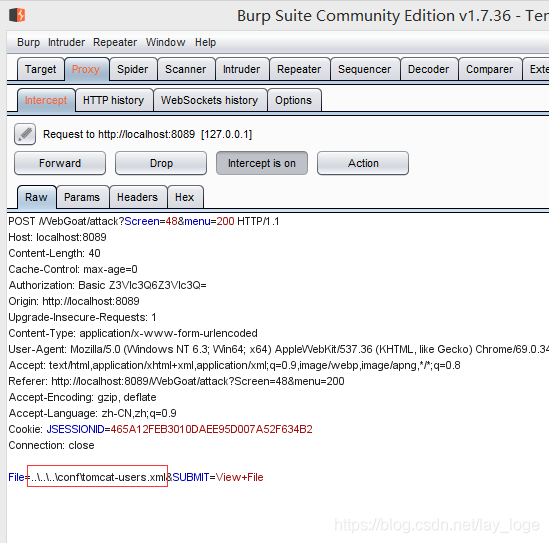
Task: Click the Request to http://localhost:8089 label
Action: point(147,134)
